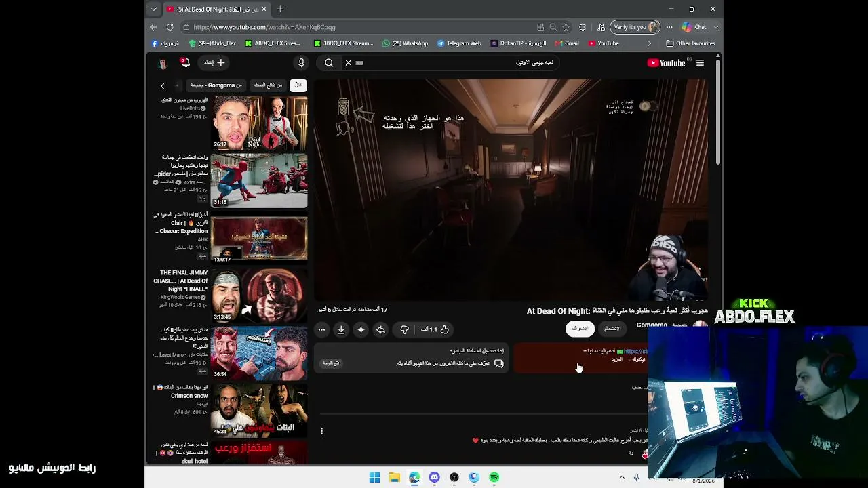Click the Join channel button
Image resolution: width=868 pixels, height=488 pixels.
612,329
